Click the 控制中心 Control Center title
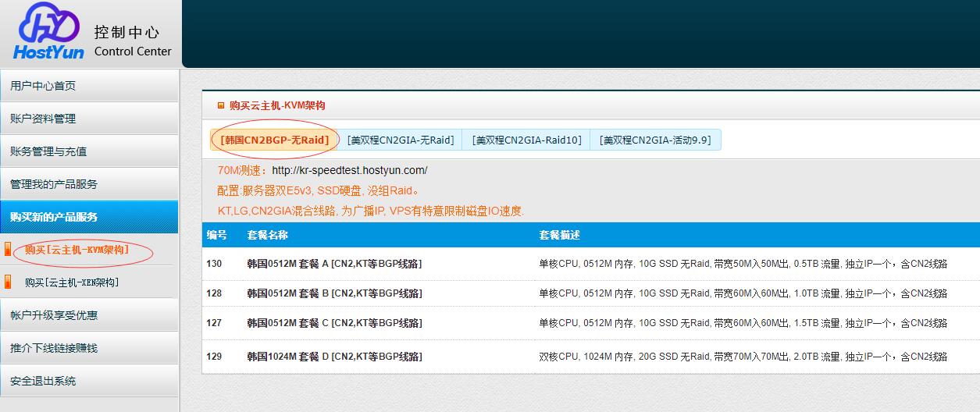This screenshot has height=412, width=980. click(x=132, y=41)
